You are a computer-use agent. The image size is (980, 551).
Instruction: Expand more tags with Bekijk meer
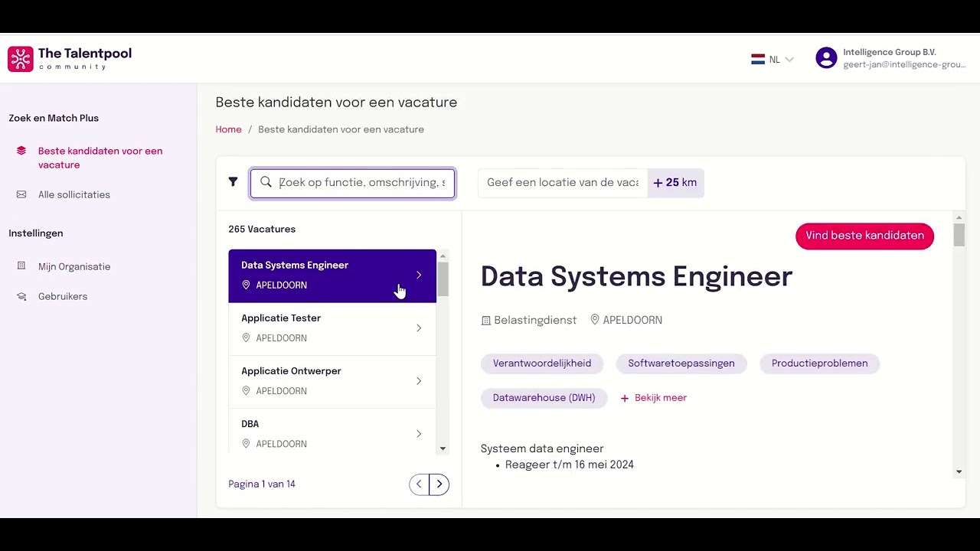(653, 398)
